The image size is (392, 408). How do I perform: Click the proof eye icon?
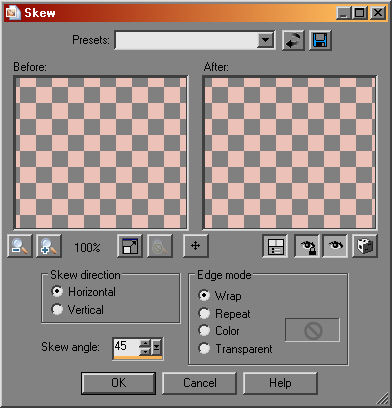tap(335, 246)
